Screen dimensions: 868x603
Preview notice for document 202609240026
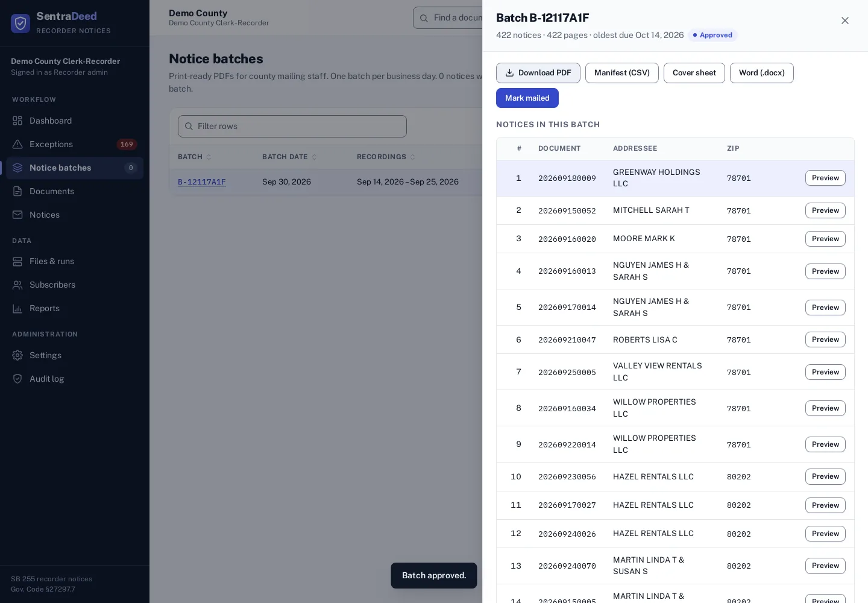pyautogui.click(x=825, y=534)
